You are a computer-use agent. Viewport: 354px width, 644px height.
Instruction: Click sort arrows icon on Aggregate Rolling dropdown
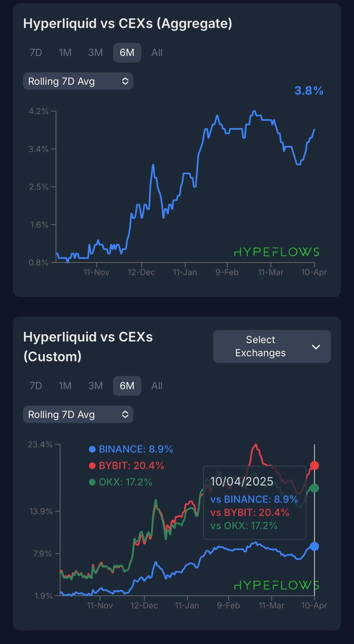pos(125,81)
